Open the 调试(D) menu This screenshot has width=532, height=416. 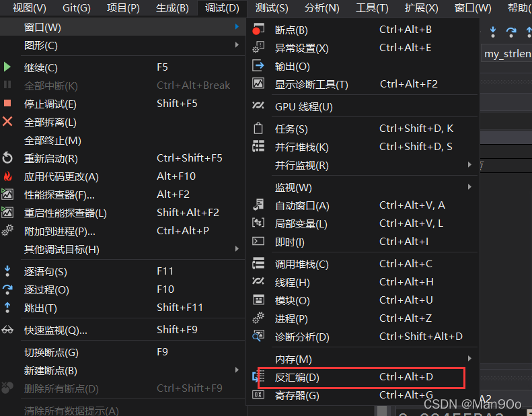click(222, 8)
